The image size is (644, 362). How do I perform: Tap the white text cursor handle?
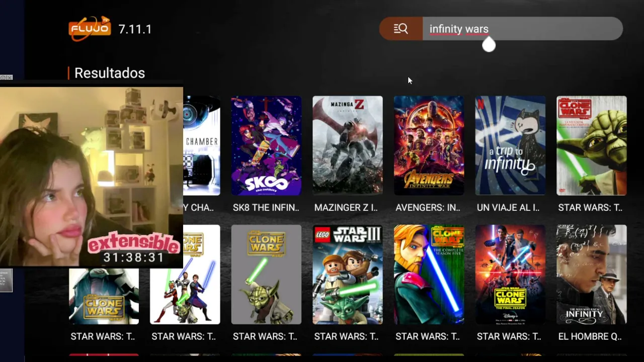tap(489, 45)
